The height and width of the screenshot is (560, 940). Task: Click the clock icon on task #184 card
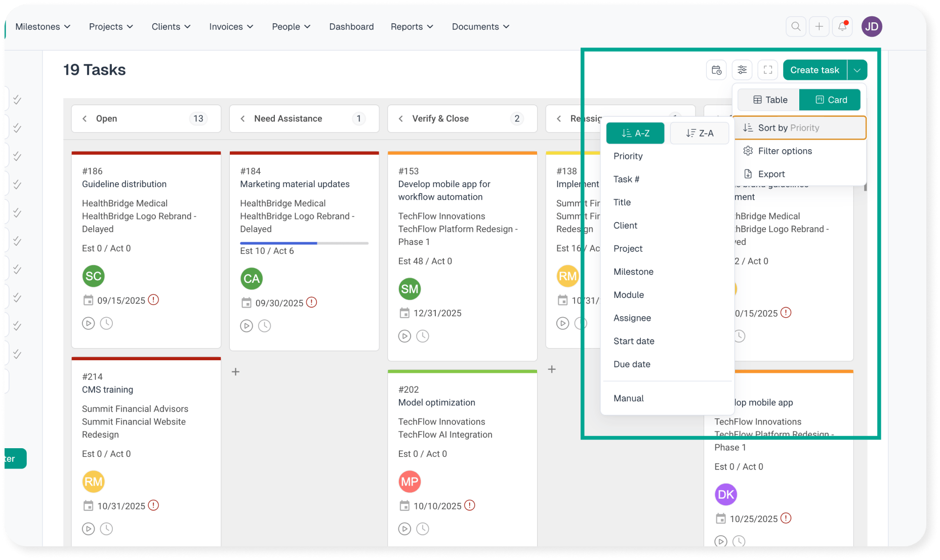[x=264, y=326]
